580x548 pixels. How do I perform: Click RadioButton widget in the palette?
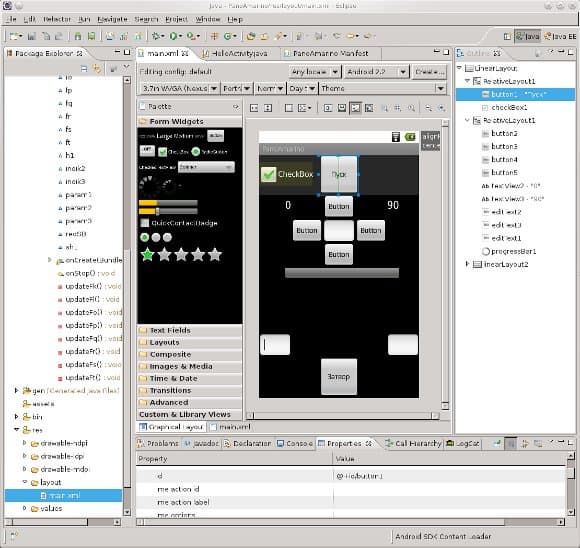pos(210,152)
